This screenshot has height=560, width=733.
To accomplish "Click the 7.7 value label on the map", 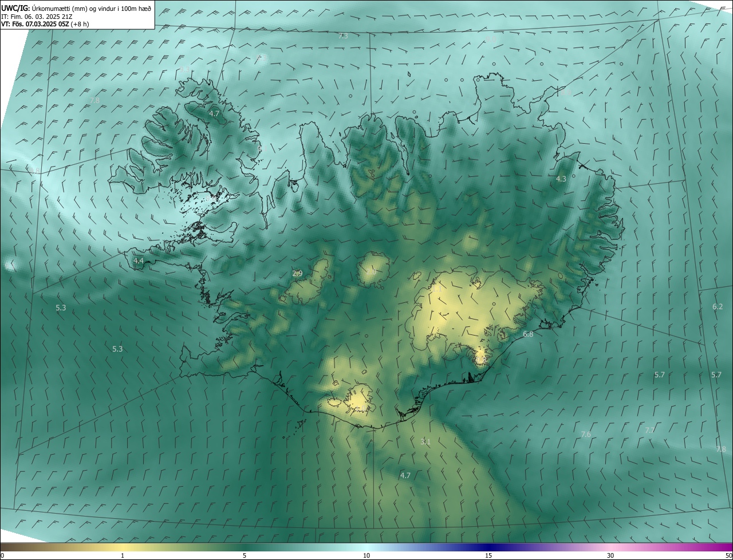I will tap(650, 430).
